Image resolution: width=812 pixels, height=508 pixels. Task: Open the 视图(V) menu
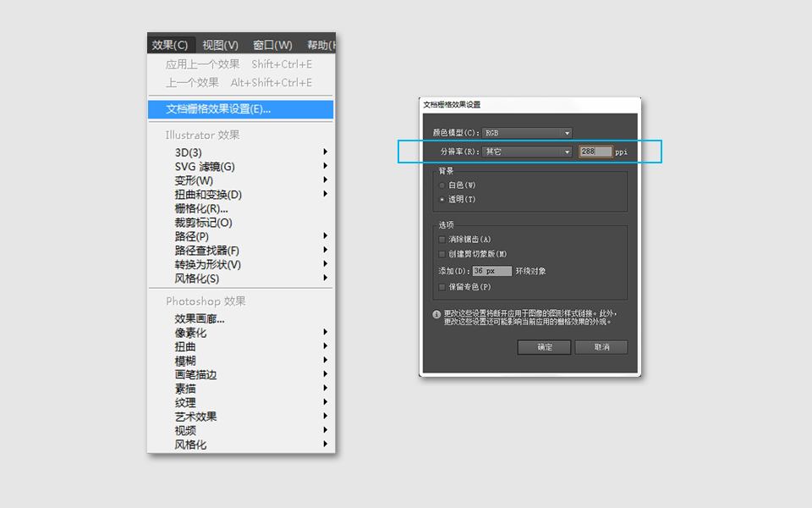(220, 45)
